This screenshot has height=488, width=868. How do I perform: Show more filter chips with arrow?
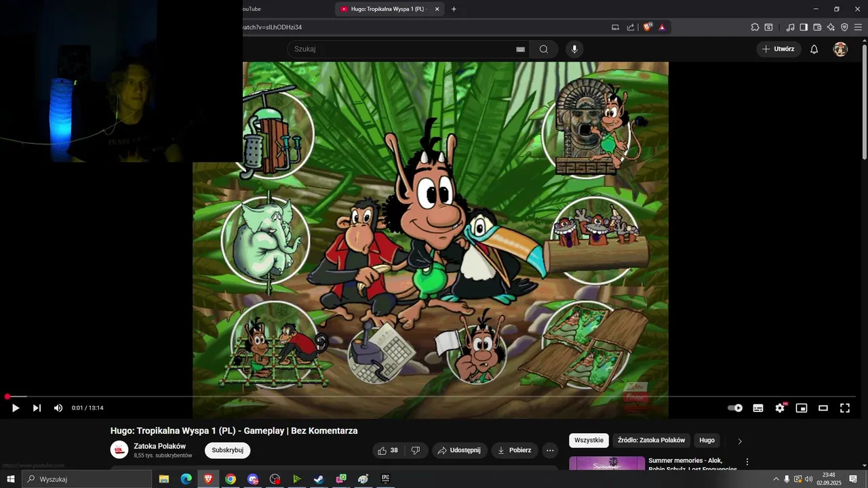tap(740, 441)
